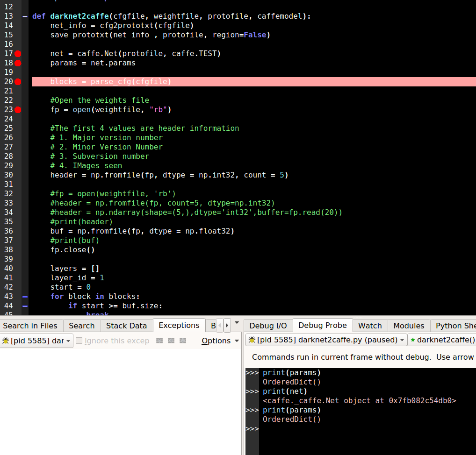Click the Debug Probe input prompt line
Screen dimensions: 476x455
click(368, 429)
